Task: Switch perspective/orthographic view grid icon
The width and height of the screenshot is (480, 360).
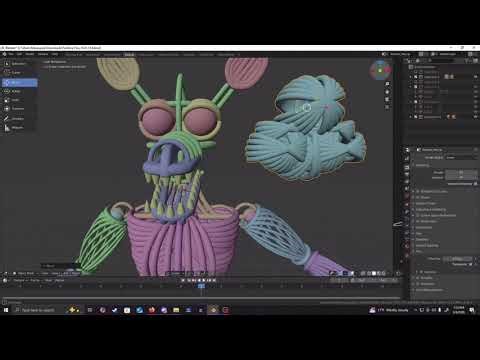Action: click(387, 107)
